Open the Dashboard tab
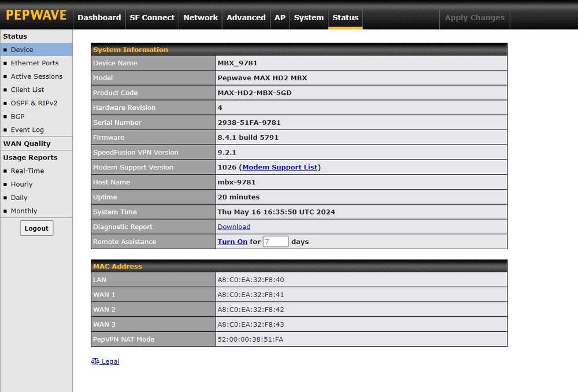The height and width of the screenshot is (392, 578). coord(99,18)
